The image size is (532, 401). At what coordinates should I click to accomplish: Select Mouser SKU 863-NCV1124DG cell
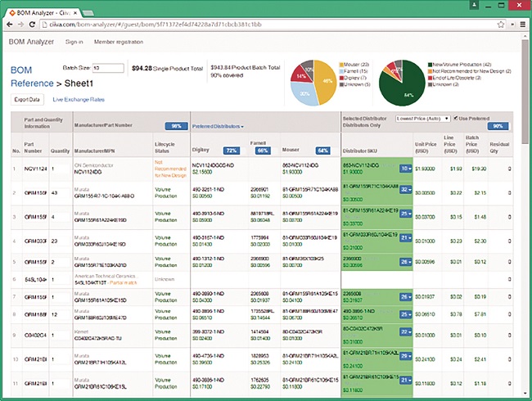300,165
